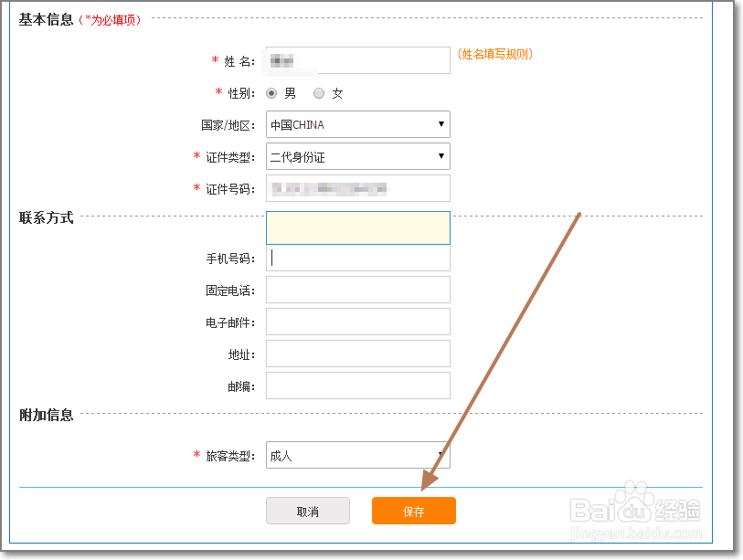Screen dimensions: 743x560
Task: Click the 手机号码 mobile phone field
Action: [356, 259]
